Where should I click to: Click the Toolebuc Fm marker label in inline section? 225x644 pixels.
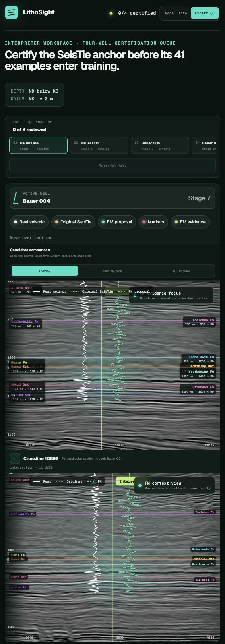coord(199,322)
